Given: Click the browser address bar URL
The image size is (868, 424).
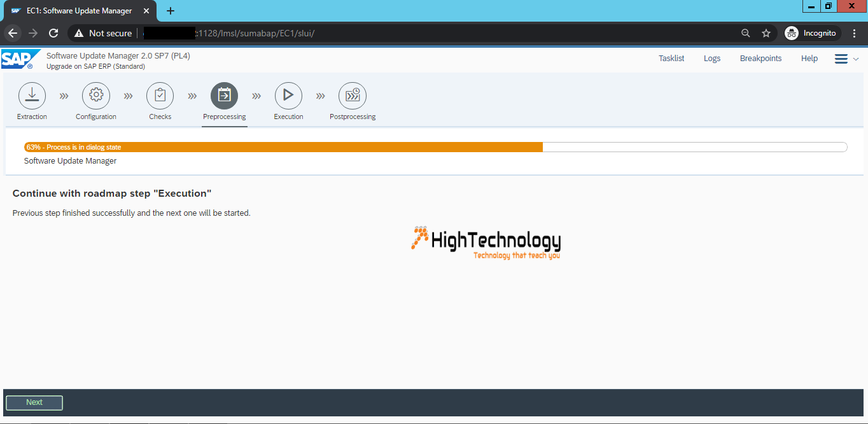Looking at the screenshot, I should (x=255, y=33).
